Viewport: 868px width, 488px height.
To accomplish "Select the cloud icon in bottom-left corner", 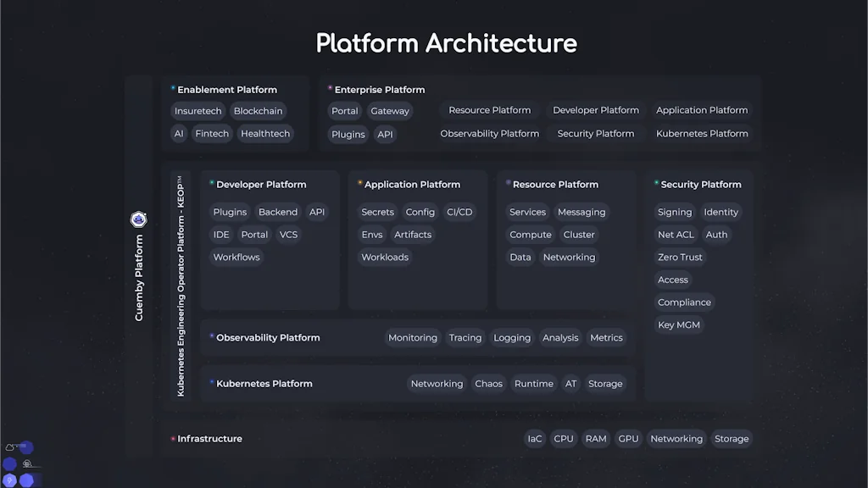I will tap(9, 447).
